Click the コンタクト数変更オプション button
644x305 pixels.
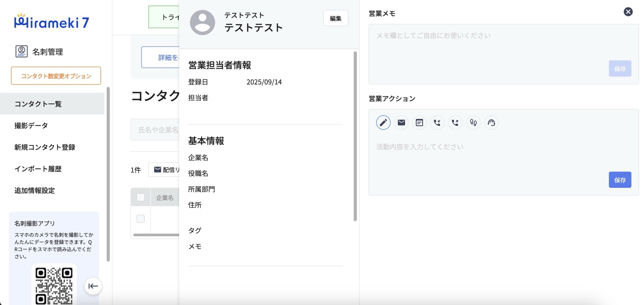(56, 76)
